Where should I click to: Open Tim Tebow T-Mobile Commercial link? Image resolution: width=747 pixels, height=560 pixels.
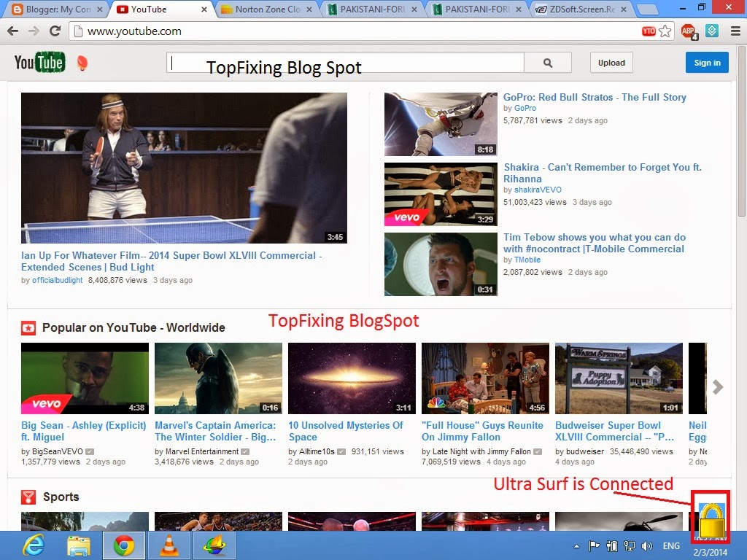coord(595,243)
